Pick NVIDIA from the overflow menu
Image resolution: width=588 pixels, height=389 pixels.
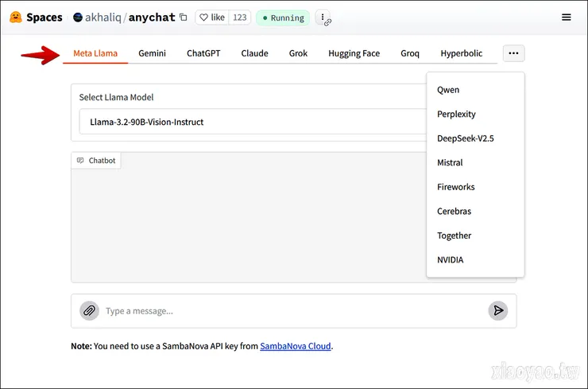click(451, 260)
